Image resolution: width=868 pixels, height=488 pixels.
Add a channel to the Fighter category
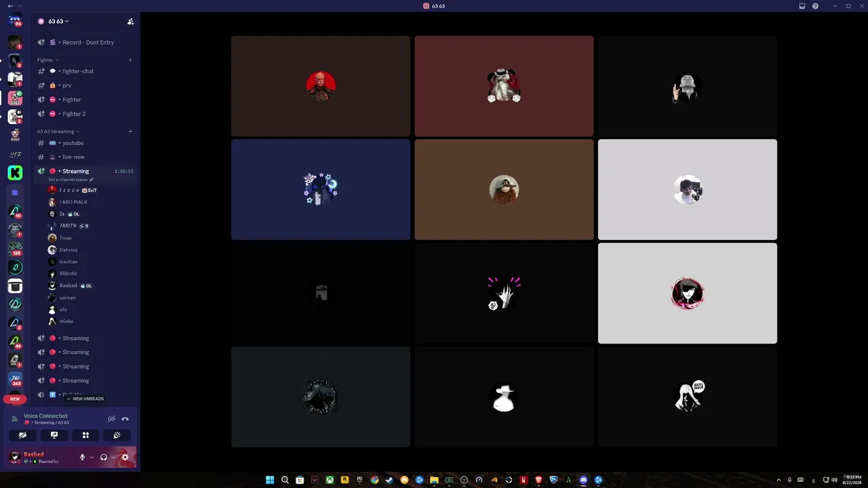coord(130,60)
